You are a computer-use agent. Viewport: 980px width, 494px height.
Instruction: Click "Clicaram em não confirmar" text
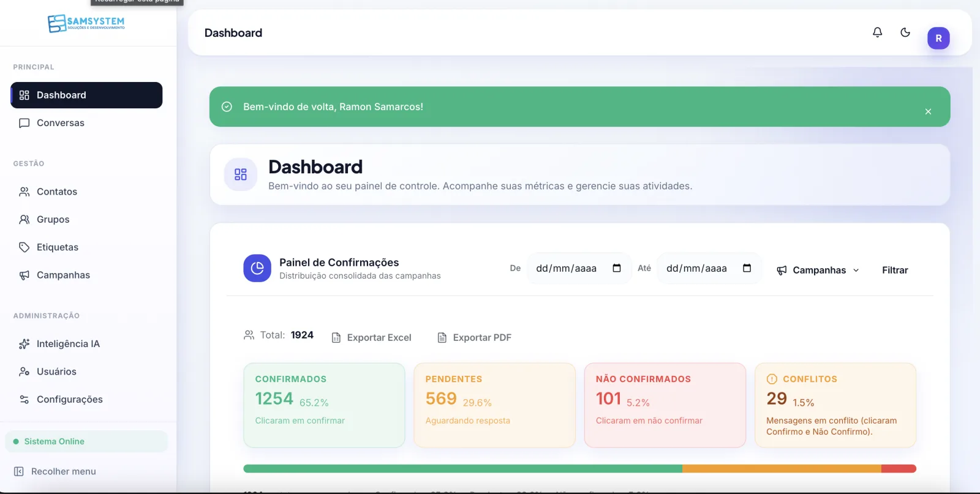tap(649, 421)
